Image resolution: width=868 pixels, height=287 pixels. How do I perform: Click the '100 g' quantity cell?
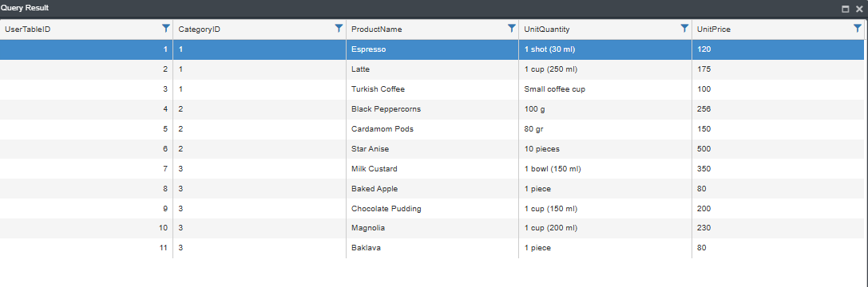tap(605, 109)
